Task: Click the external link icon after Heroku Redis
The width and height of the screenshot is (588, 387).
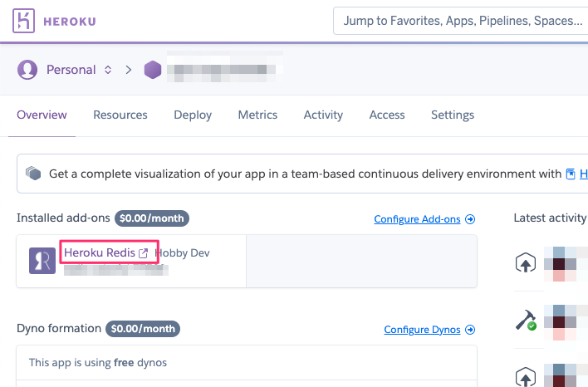Action: coord(143,253)
